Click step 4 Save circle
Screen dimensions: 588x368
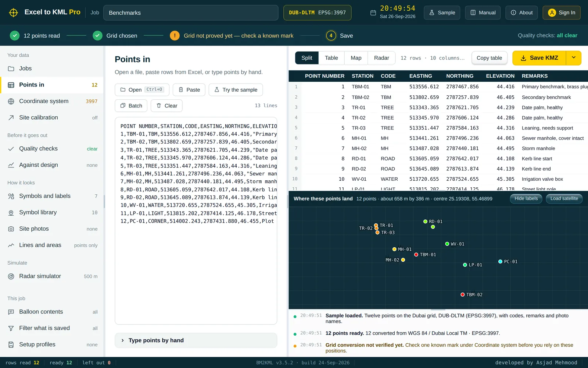coord(331,36)
